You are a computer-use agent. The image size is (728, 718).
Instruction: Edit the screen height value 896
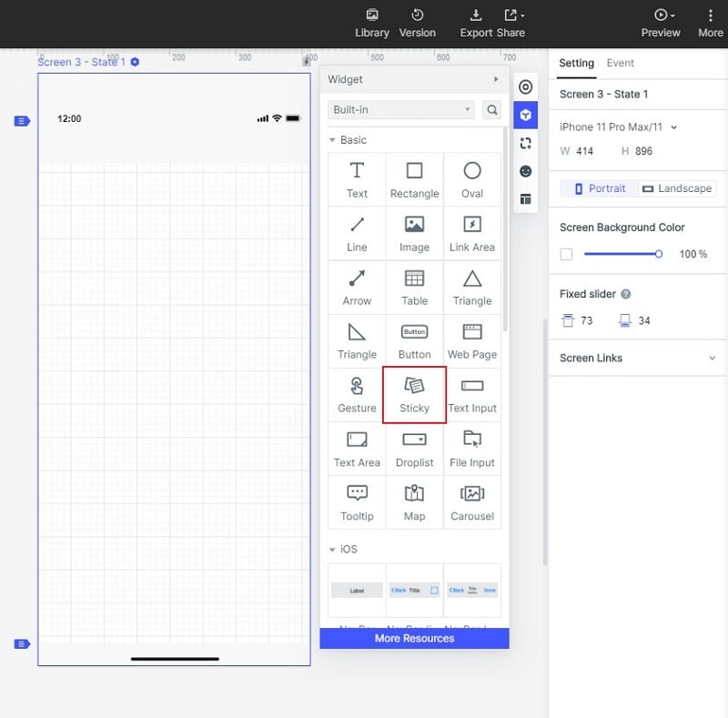pyautogui.click(x=643, y=151)
